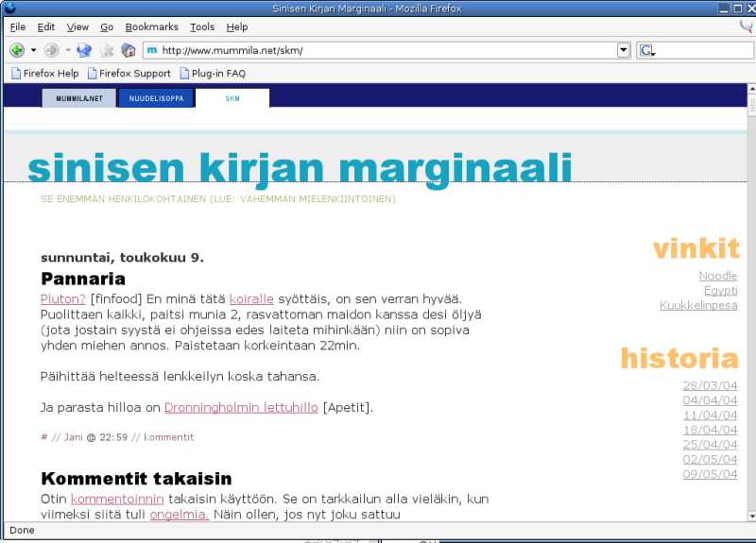
Task: Open the Tools menu
Action: coord(202,27)
